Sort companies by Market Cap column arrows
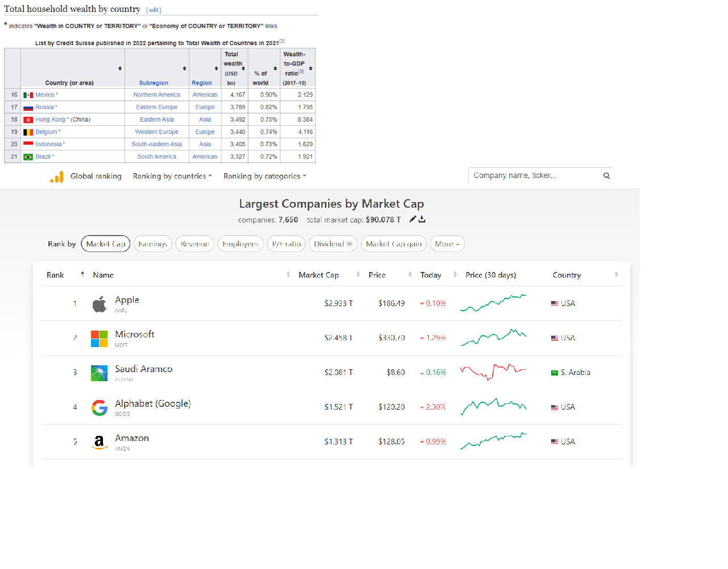The height and width of the screenshot is (569, 728). coord(358,274)
